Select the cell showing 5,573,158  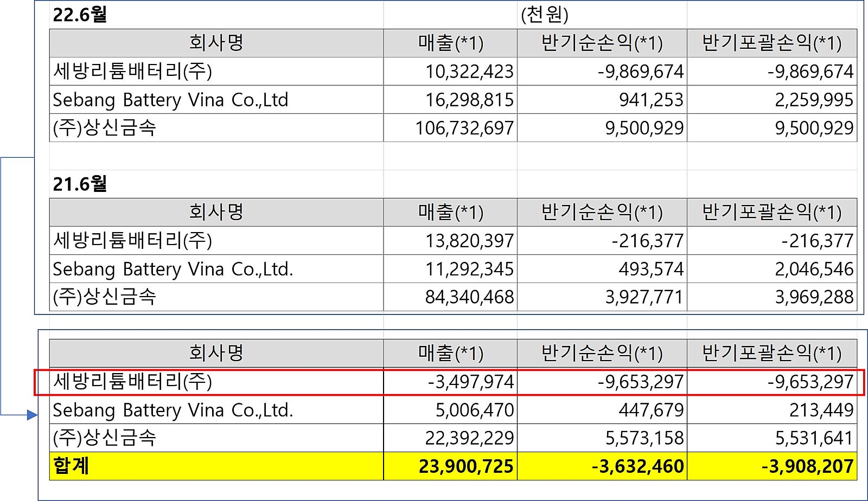[602, 438]
